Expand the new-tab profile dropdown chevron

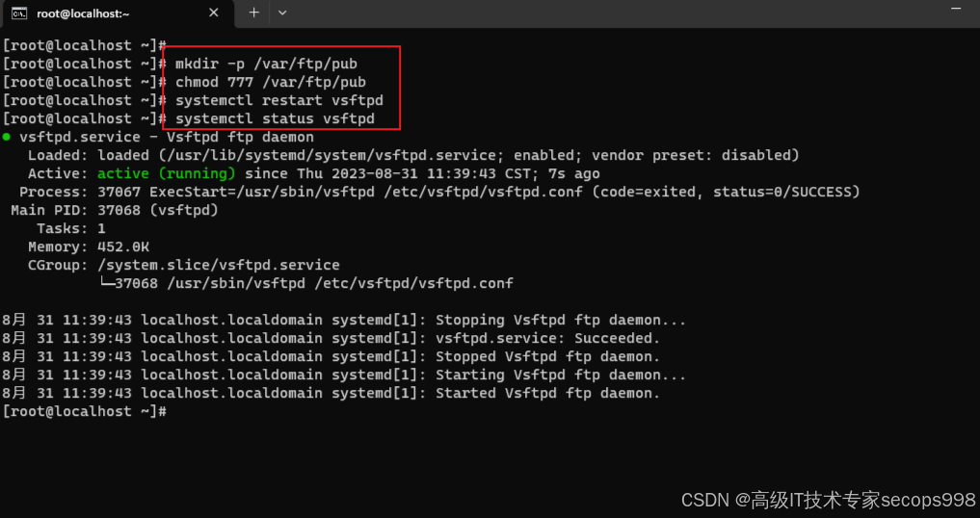coord(282,13)
